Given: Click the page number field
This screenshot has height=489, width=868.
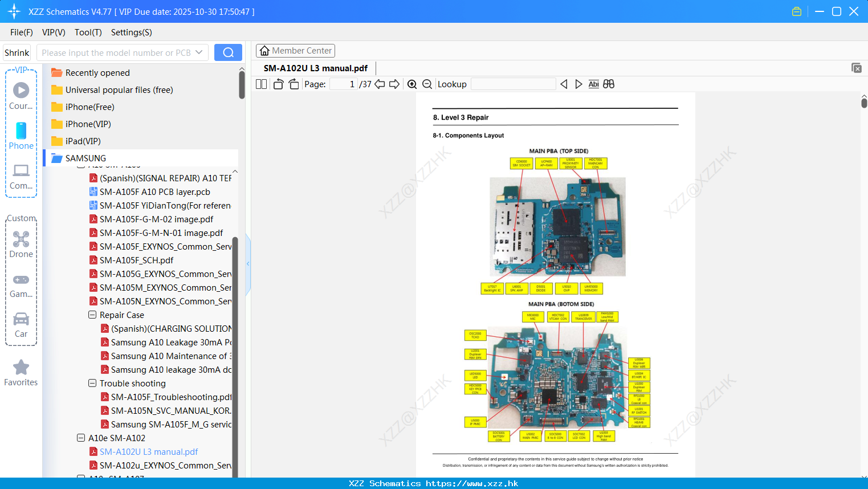Looking at the screenshot, I should tap(344, 84).
